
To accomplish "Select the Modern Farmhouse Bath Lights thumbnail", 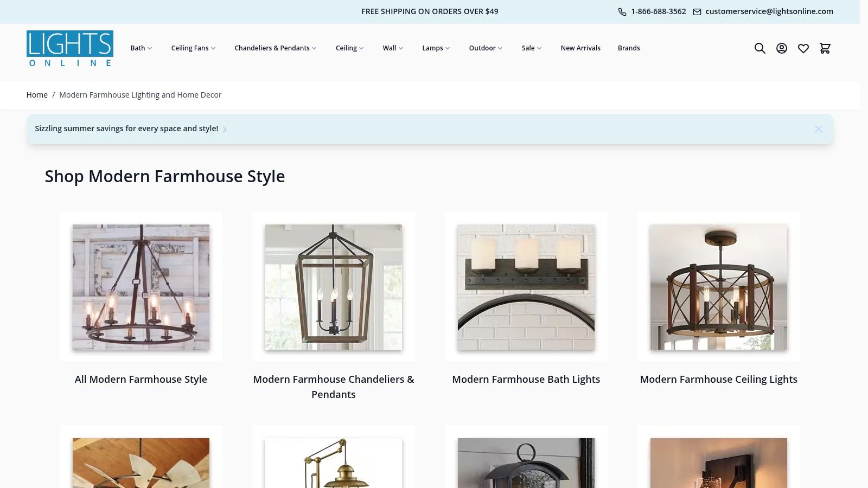I will click(x=526, y=287).
